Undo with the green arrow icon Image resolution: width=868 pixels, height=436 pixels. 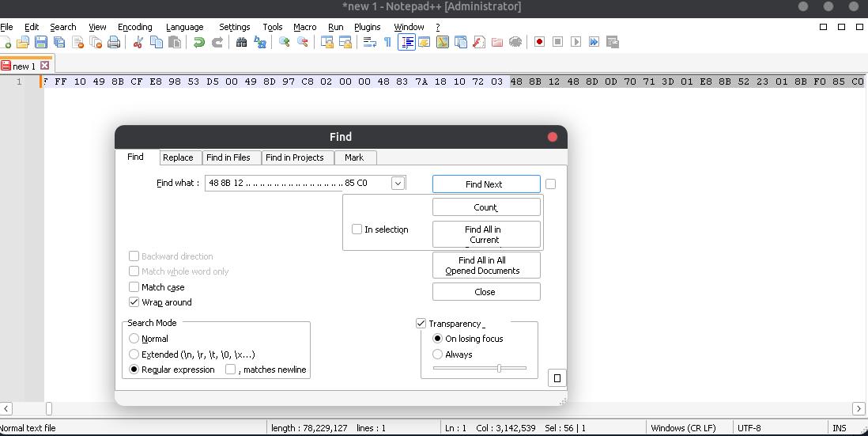199,42
